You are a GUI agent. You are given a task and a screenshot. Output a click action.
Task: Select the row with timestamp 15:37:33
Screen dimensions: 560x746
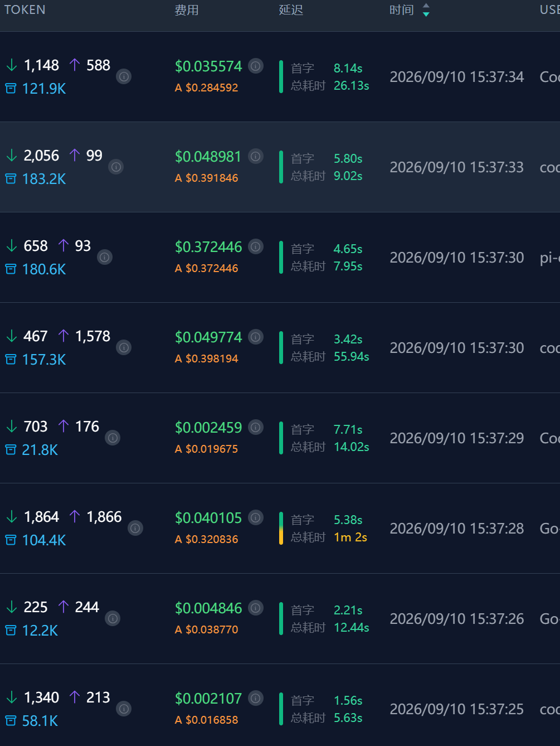tap(280, 167)
